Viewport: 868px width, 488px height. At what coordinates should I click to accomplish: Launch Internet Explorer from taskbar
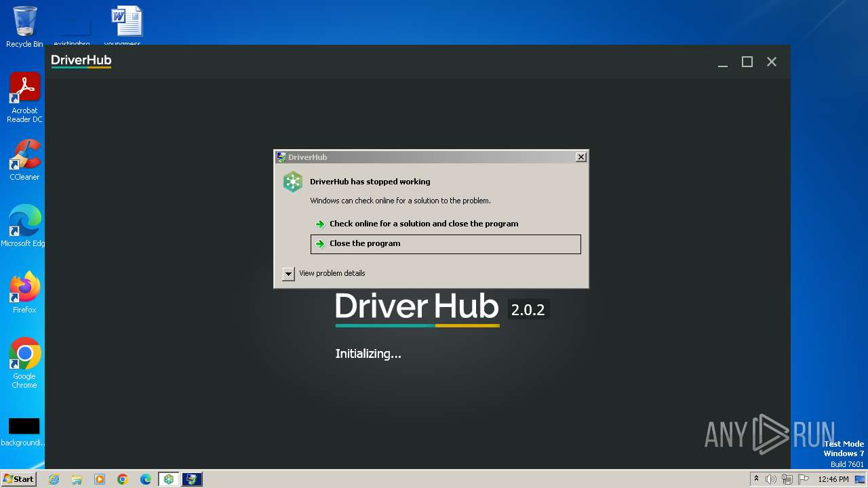54,479
